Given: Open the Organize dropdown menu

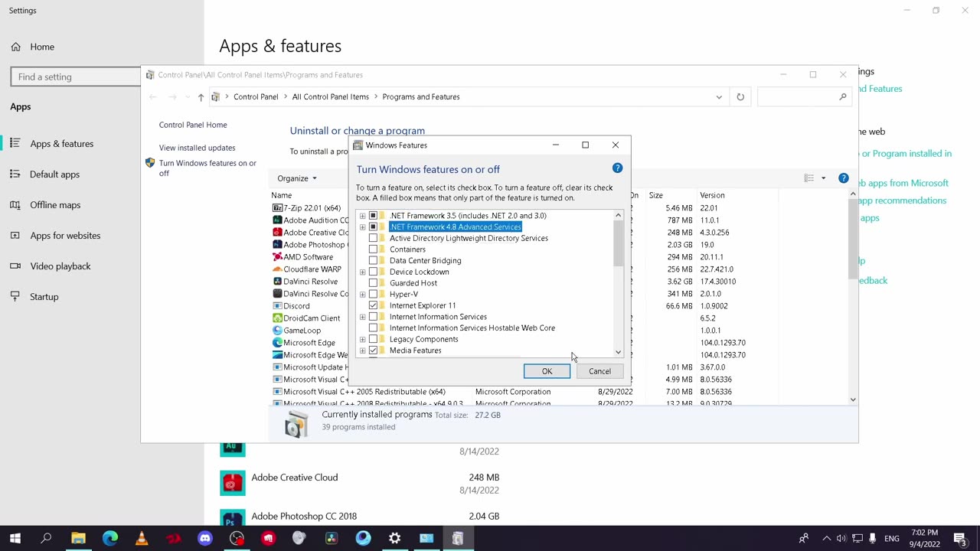Looking at the screenshot, I should click(297, 178).
